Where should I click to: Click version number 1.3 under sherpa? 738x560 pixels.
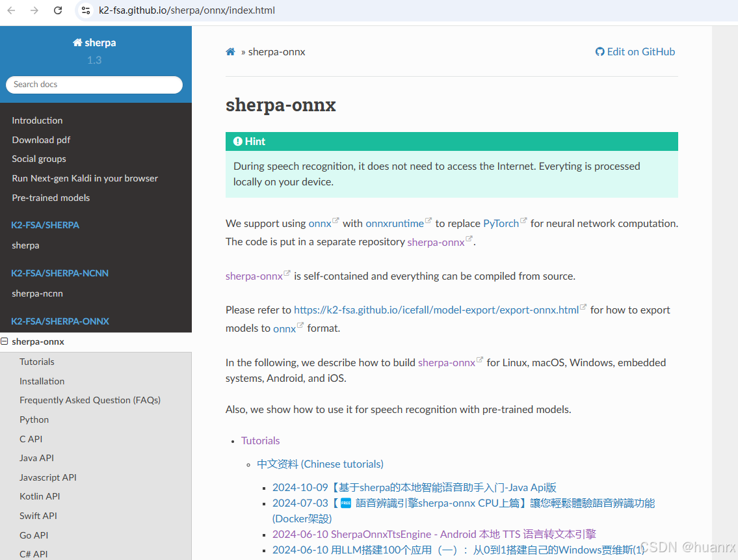(94, 60)
